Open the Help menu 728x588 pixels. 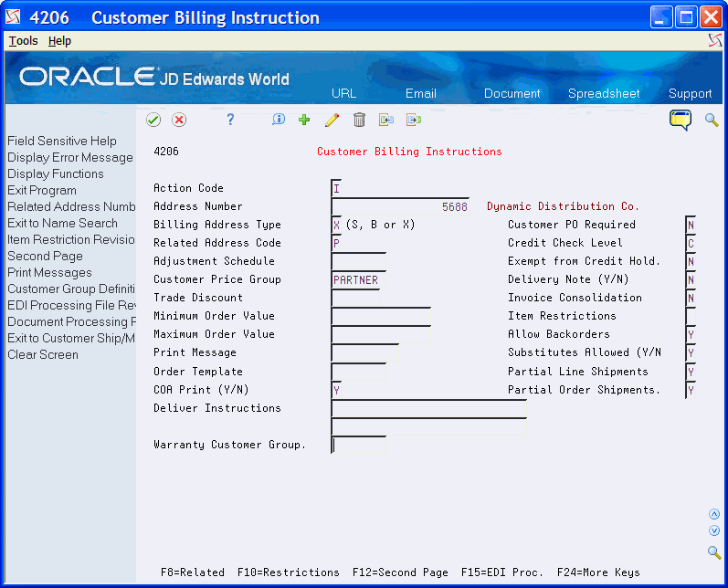pyautogui.click(x=59, y=41)
